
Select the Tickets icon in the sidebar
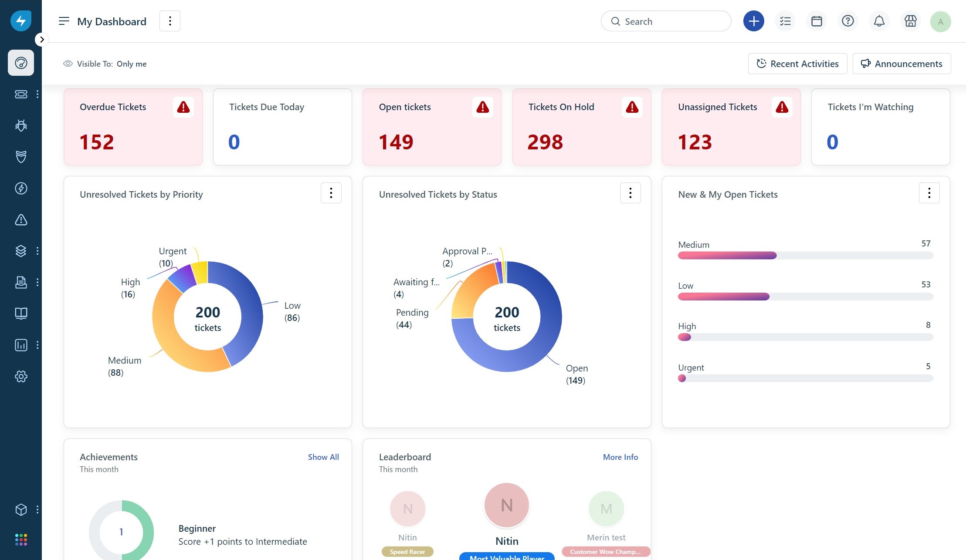[x=20, y=94]
